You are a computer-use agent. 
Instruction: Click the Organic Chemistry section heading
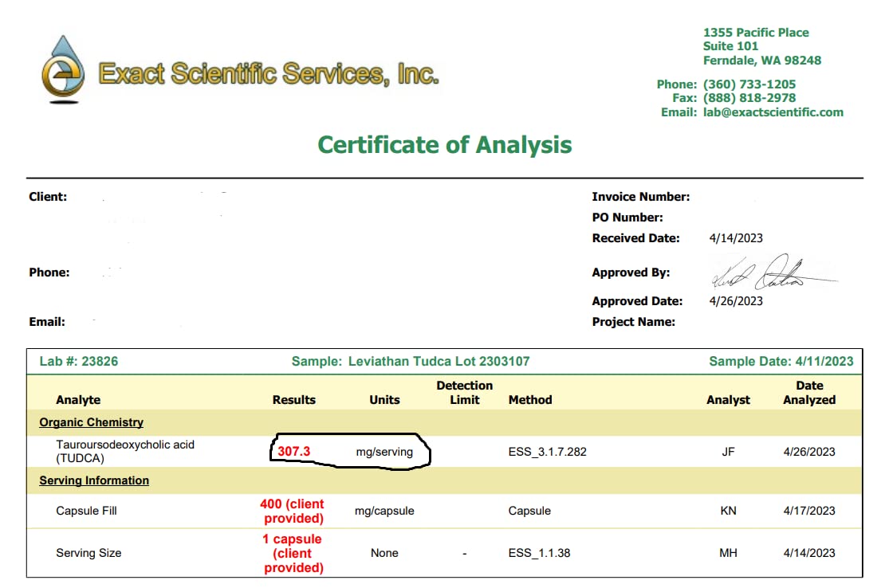tap(91, 422)
